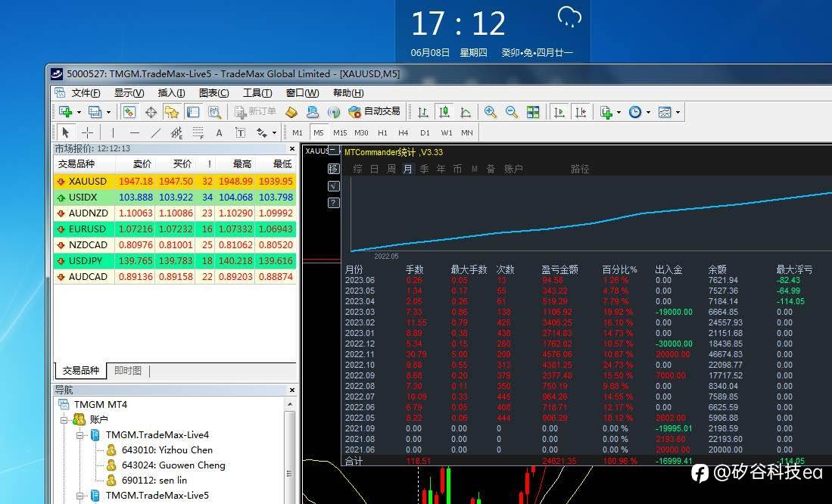
Task: Switch to the 即时图 tab
Action: (128, 371)
